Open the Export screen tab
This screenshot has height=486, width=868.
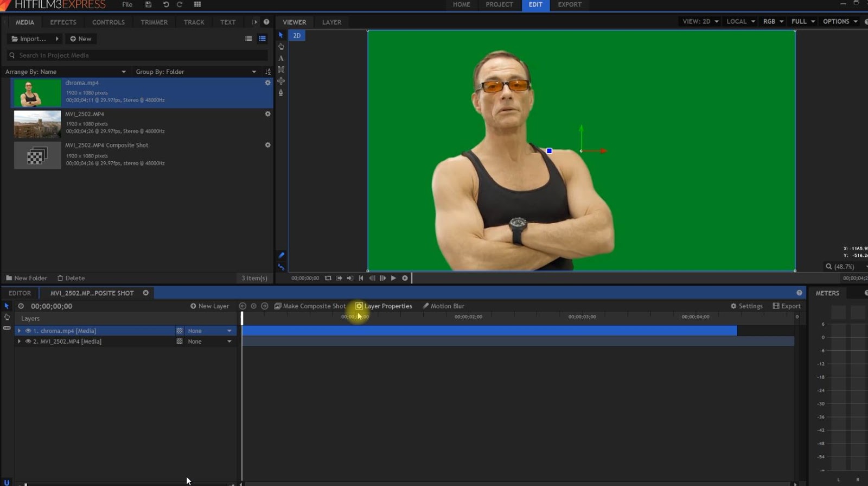[569, 4]
